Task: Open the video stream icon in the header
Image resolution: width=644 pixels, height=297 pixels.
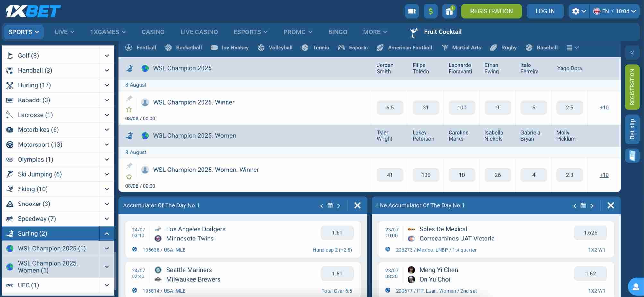Action: 412,11
